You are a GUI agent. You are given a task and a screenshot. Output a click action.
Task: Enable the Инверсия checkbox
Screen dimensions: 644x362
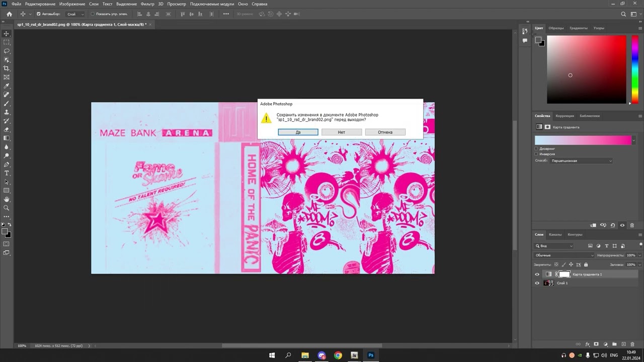[x=536, y=154]
